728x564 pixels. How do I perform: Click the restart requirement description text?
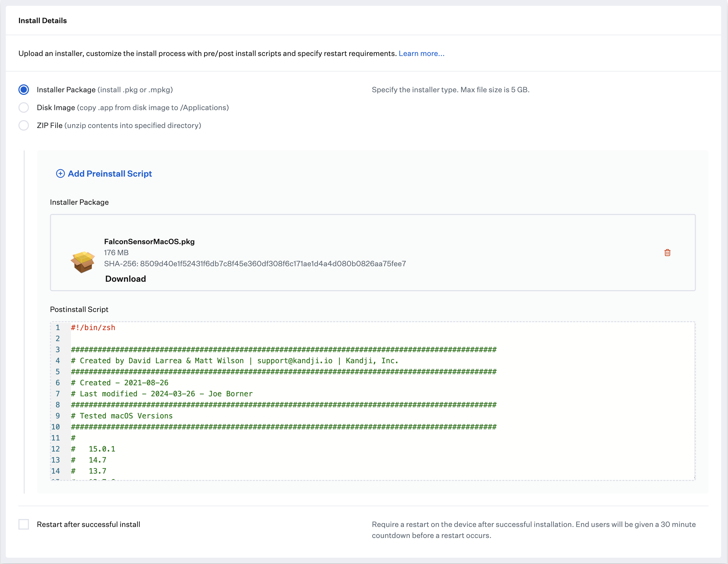[534, 530]
